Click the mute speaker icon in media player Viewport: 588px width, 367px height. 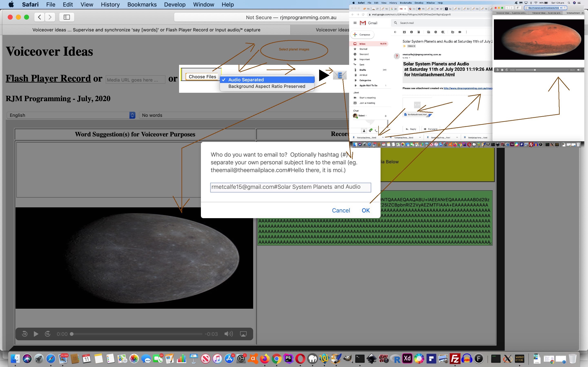pos(229,334)
